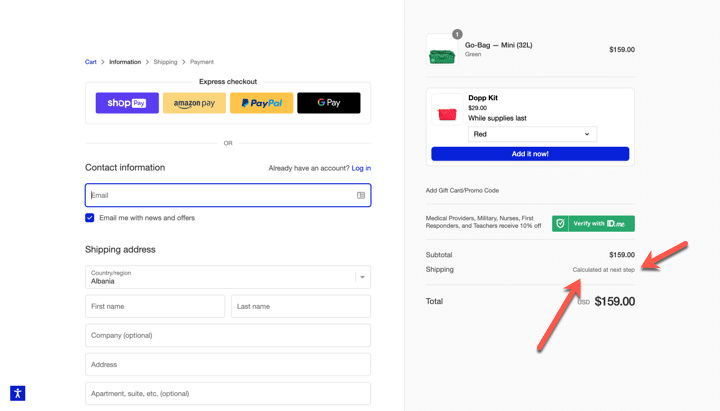Click the Subtotal label

click(439, 255)
